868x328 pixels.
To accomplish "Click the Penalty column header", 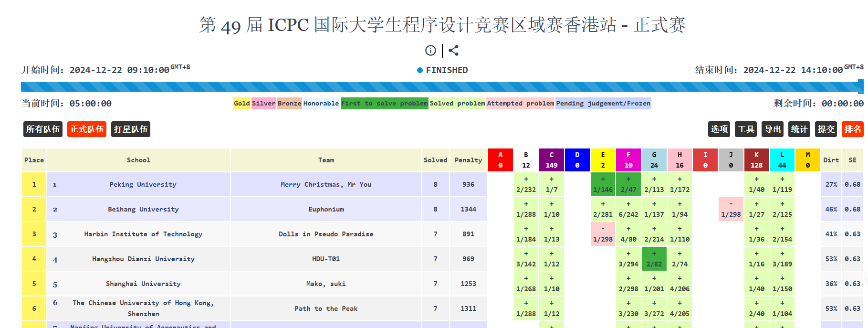I will pyautogui.click(x=468, y=160).
